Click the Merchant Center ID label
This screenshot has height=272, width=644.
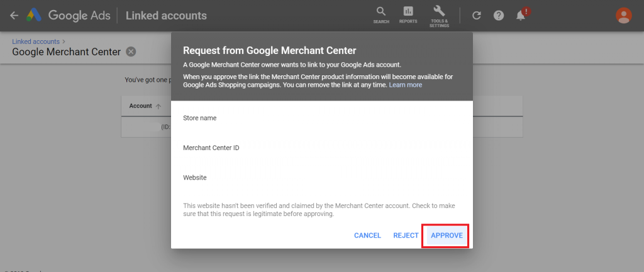coord(211,148)
